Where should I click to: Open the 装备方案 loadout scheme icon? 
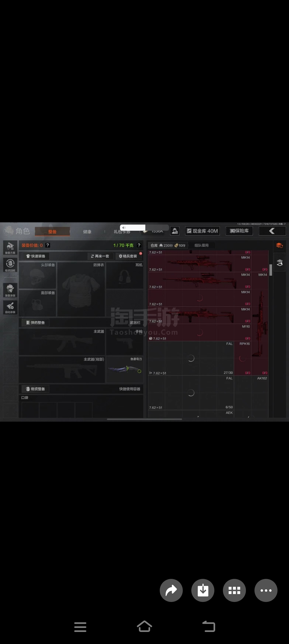click(x=10, y=248)
